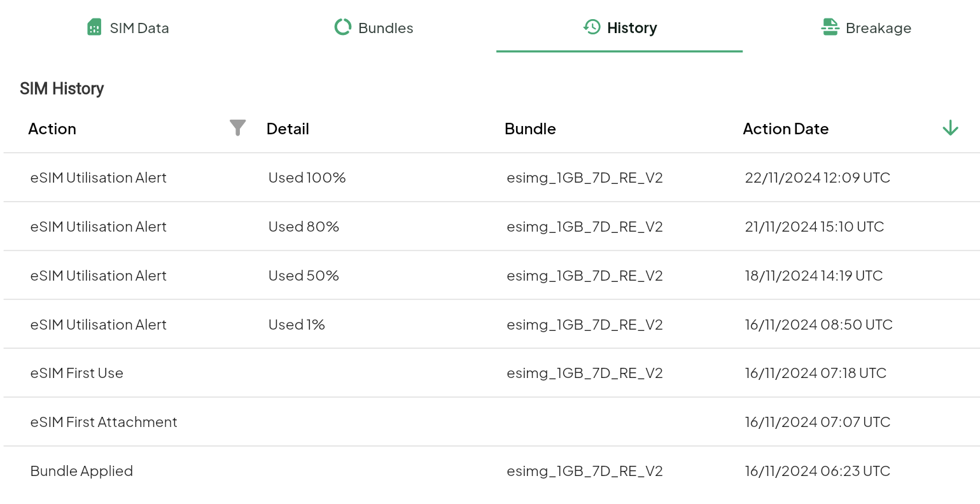Click the History clock icon

[592, 27]
